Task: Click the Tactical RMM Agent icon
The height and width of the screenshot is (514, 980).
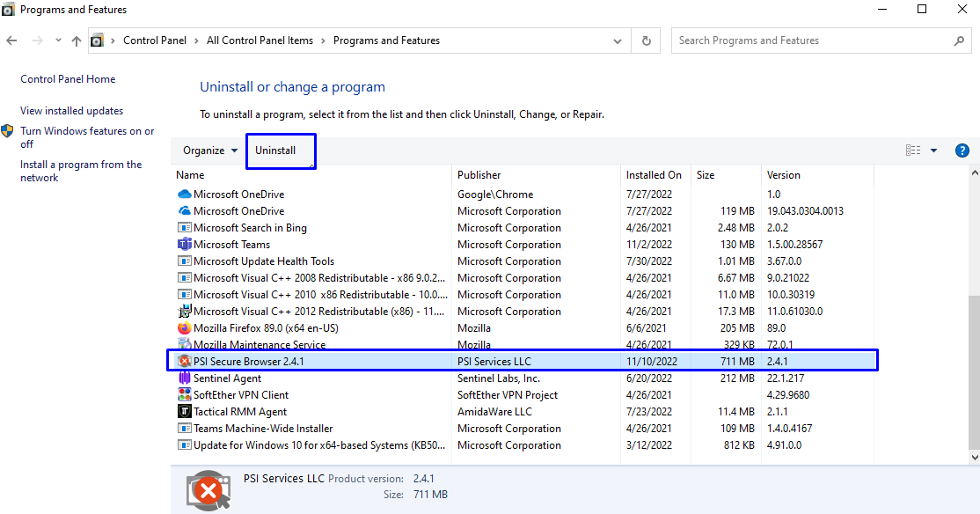Action: [184, 410]
